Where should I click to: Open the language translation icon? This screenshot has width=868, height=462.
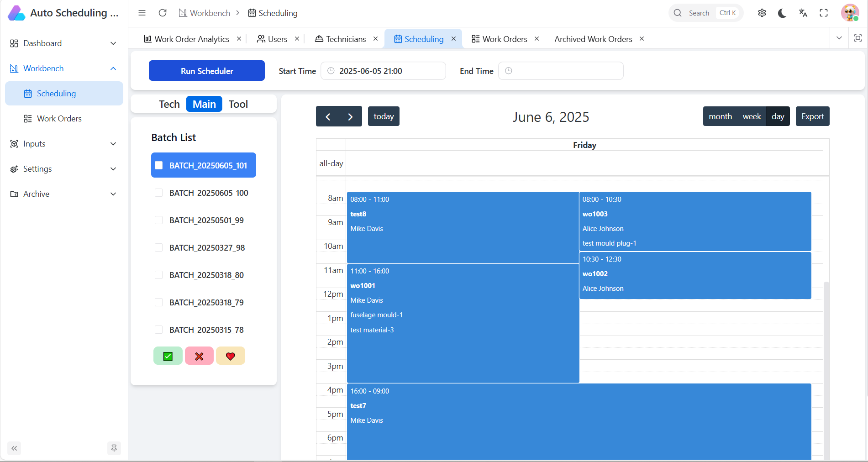point(803,13)
